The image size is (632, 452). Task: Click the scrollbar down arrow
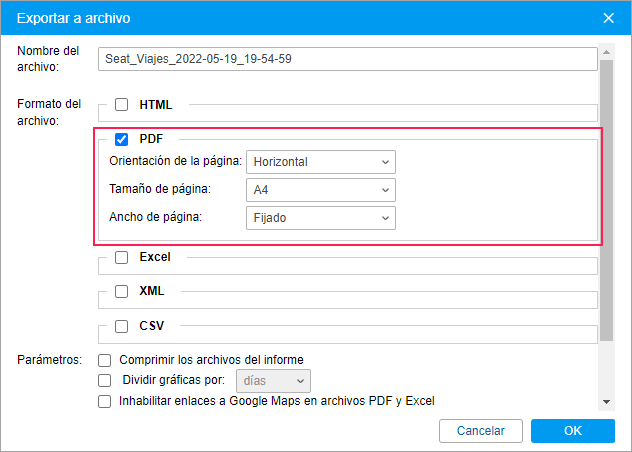(606, 402)
